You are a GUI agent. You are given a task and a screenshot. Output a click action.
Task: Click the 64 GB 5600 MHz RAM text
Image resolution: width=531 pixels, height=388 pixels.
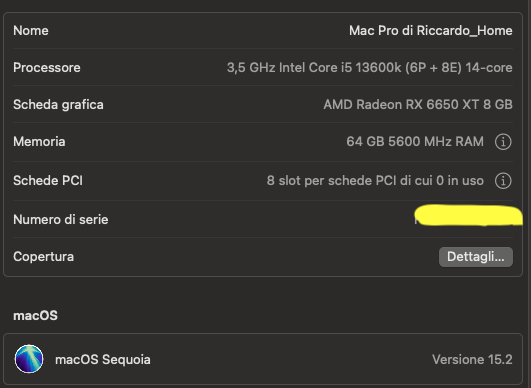(415, 142)
